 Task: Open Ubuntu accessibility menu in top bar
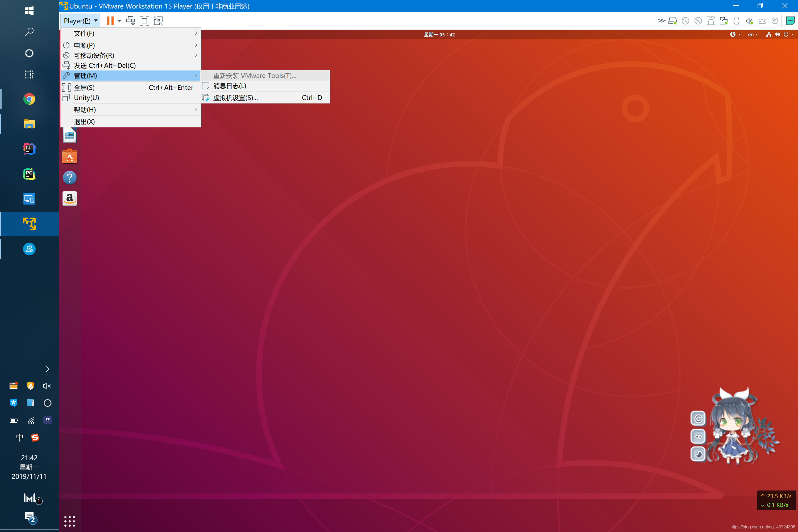[735, 34]
